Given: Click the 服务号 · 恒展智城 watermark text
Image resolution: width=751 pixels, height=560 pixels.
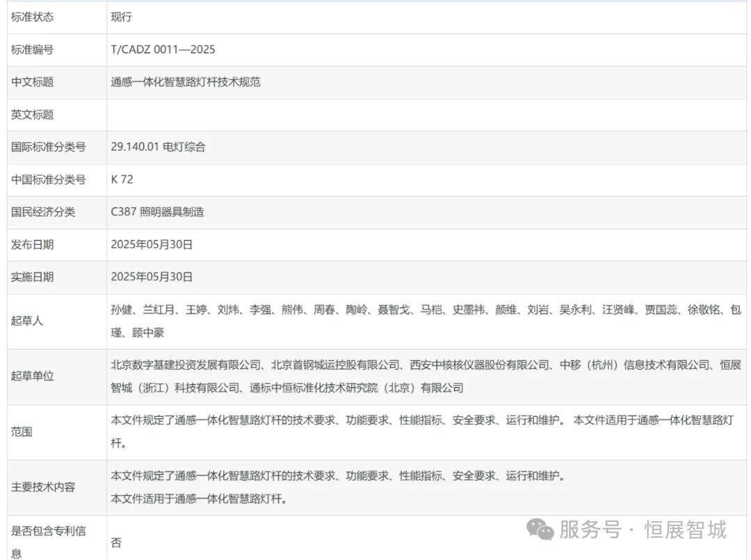Looking at the screenshot, I should coord(643,529).
